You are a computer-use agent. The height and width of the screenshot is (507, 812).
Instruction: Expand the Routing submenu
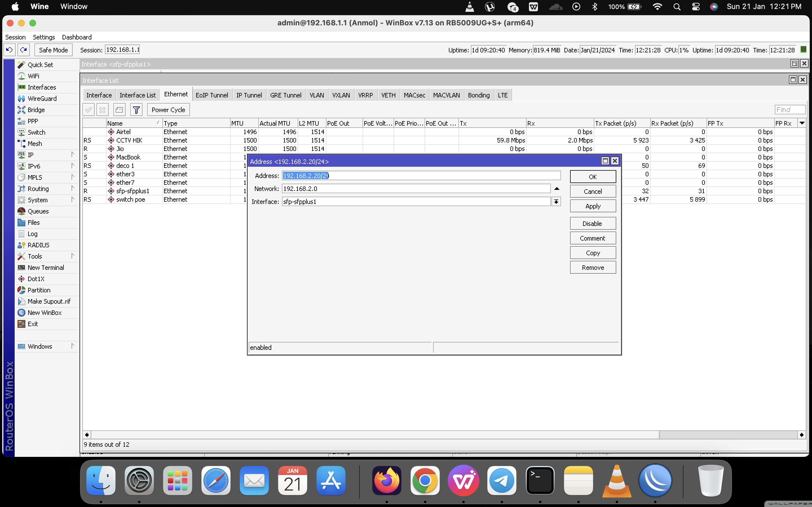click(x=38, y=189)
